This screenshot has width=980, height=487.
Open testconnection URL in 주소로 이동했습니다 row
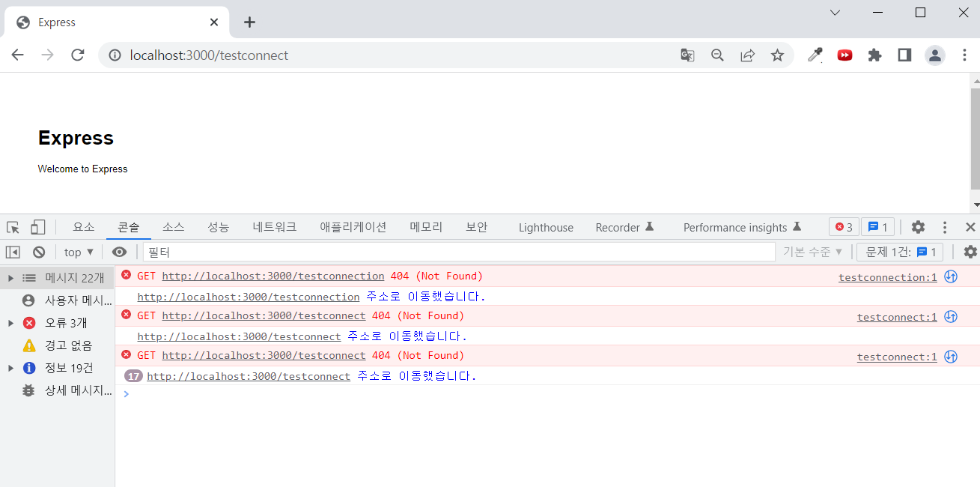[249, 297]
